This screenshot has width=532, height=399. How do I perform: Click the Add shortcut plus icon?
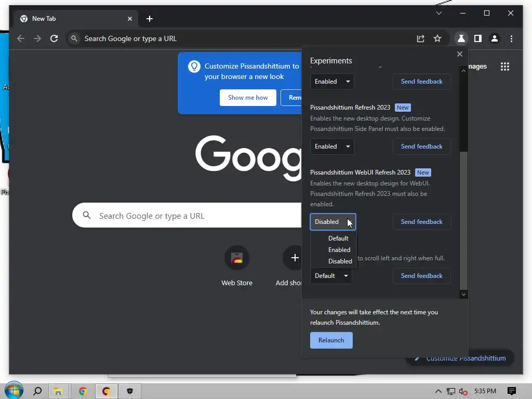[x=294, y=258]
